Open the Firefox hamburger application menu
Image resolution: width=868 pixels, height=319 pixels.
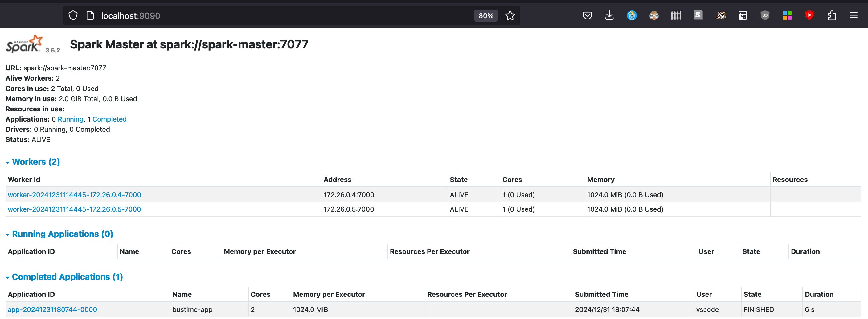pos(854,15)
